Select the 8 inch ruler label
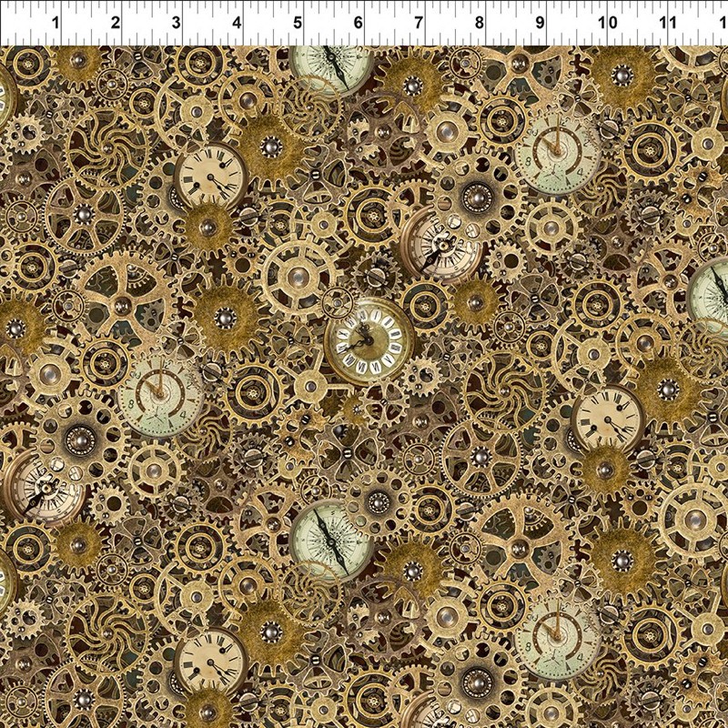This screenshot has width=728, height=728. coord(480,22)
